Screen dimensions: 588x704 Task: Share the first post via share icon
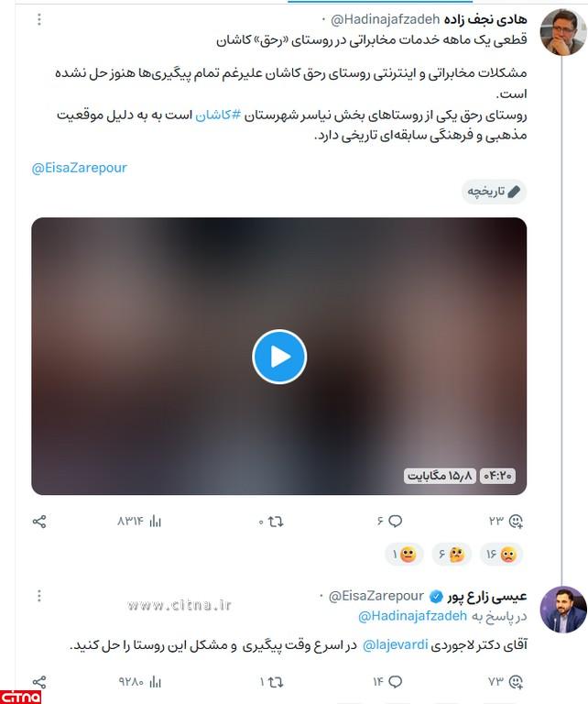pos(39,522)
